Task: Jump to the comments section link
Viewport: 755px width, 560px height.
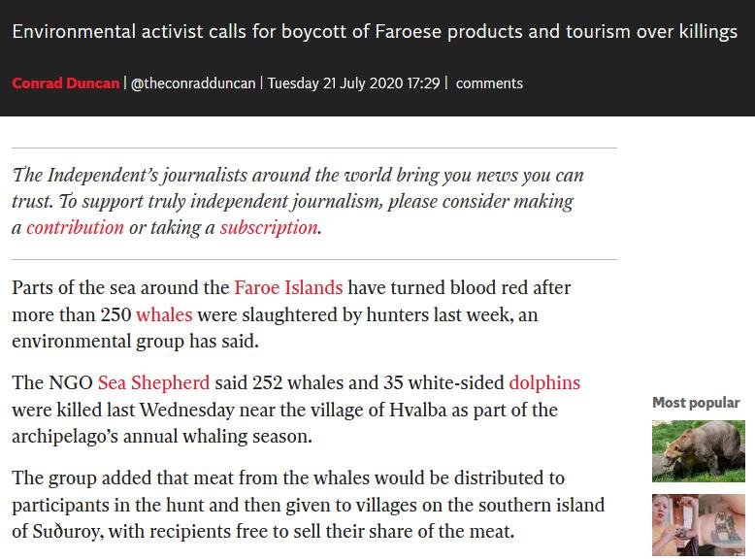Action: [x=489, y=83]
